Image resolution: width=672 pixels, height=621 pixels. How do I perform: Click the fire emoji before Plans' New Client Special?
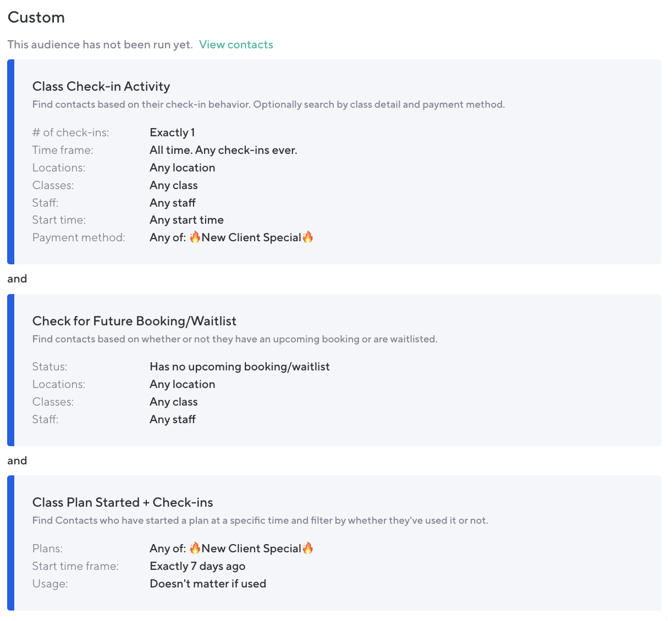[x=195, y=548]
